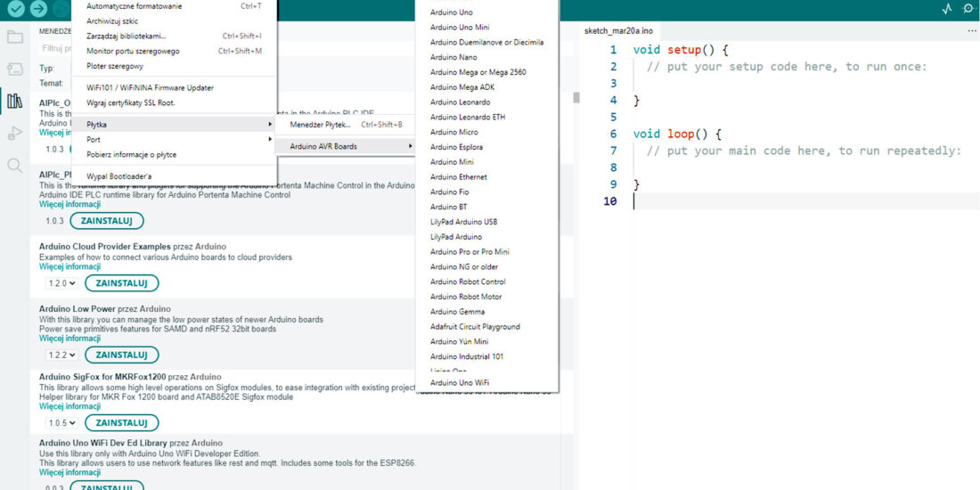Install Arduino Cloud Provider Examples library
The width and height of the screenshot is (980, 490).
tap(122, 283)
